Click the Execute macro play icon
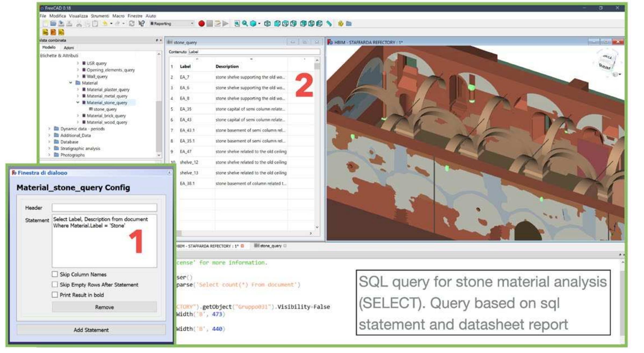This screenshot has height=353, width=644. point(226,24)
